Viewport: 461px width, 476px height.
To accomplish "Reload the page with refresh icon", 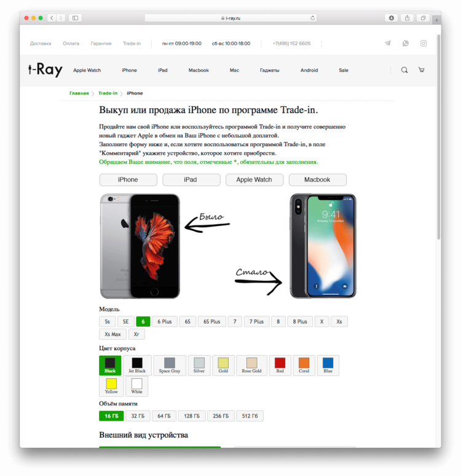I will (312, 18).
